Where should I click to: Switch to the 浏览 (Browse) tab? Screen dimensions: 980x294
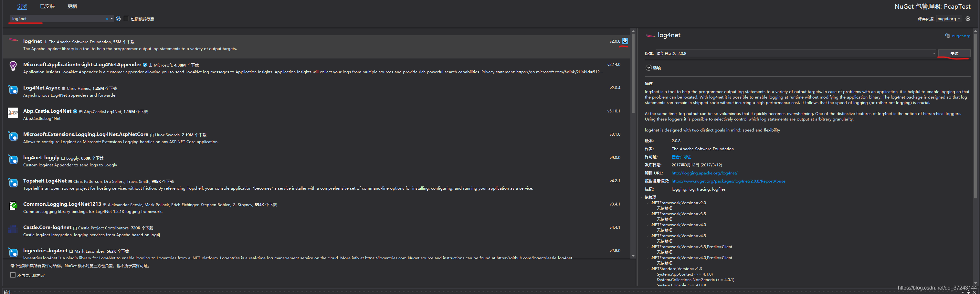pyautogui.click(x=22, y=6)
